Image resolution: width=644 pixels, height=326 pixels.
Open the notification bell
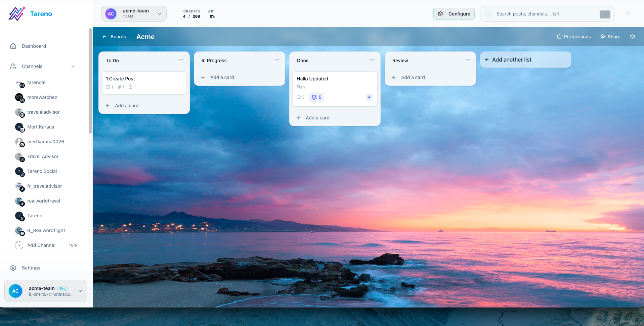[x=628, y=14]
